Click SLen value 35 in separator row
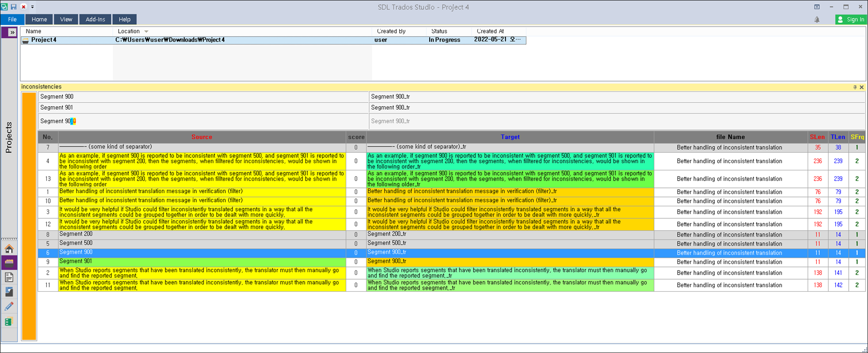Screen dimensions: 868x353 [818, 148]
